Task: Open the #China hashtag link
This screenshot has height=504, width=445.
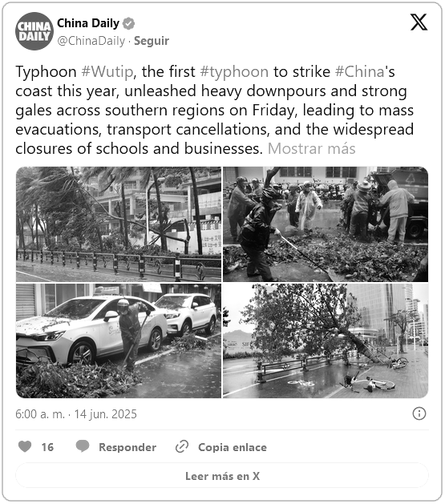Action: [x=359, y=71]
